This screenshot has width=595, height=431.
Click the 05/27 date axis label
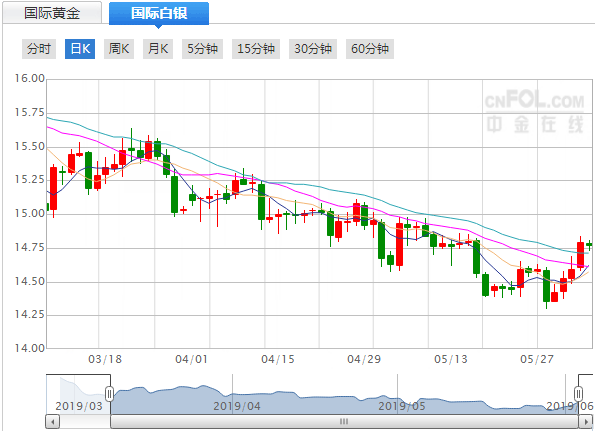coord(537,359)
